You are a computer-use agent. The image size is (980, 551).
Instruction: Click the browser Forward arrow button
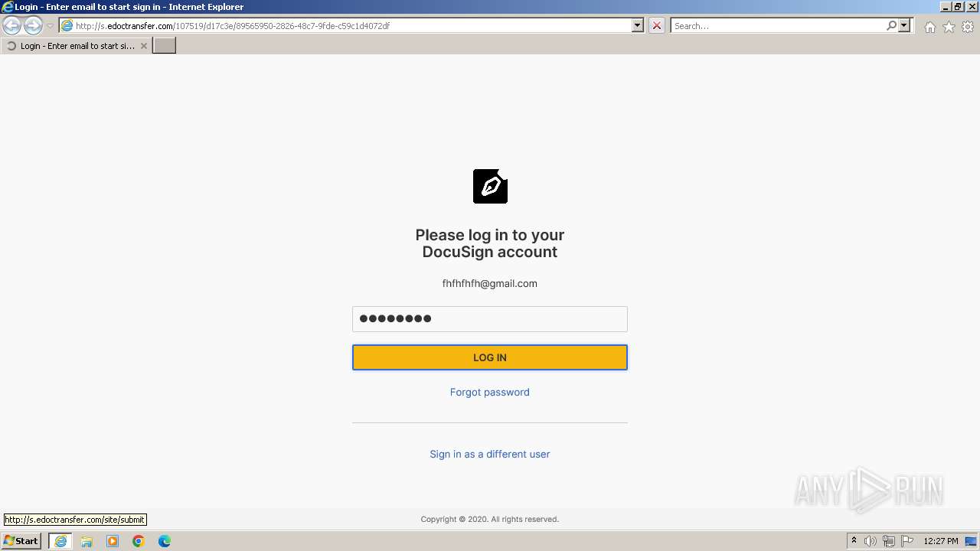tap(33, 26)
